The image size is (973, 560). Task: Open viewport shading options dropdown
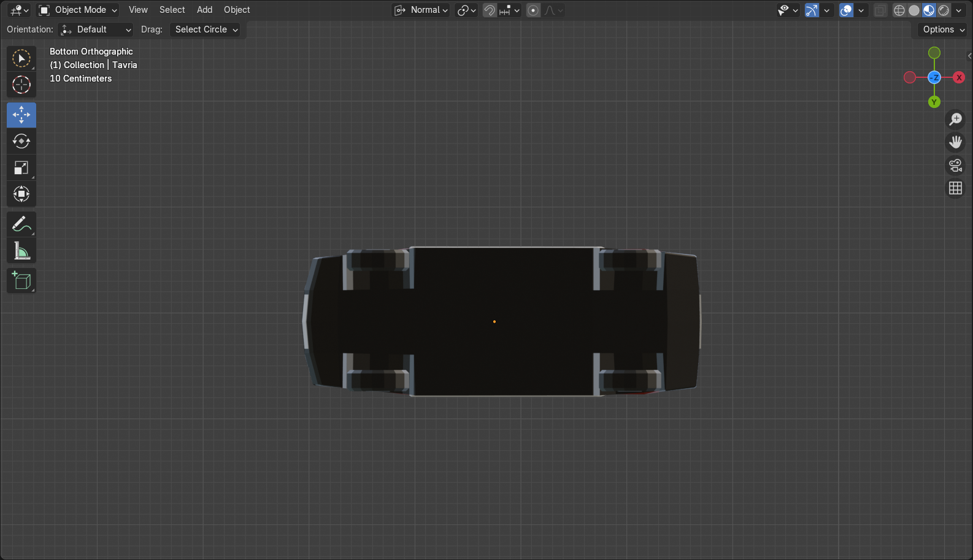(958, 10)
